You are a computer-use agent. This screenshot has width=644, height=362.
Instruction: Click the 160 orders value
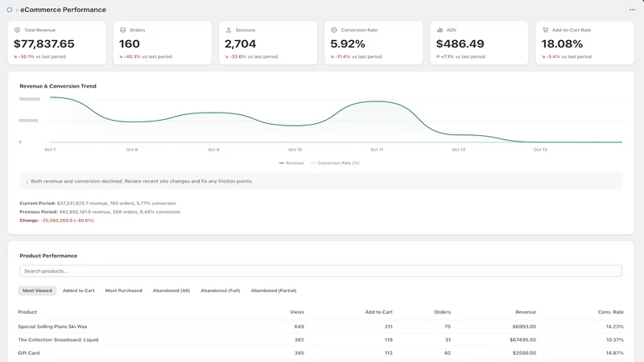click(130, 43)
